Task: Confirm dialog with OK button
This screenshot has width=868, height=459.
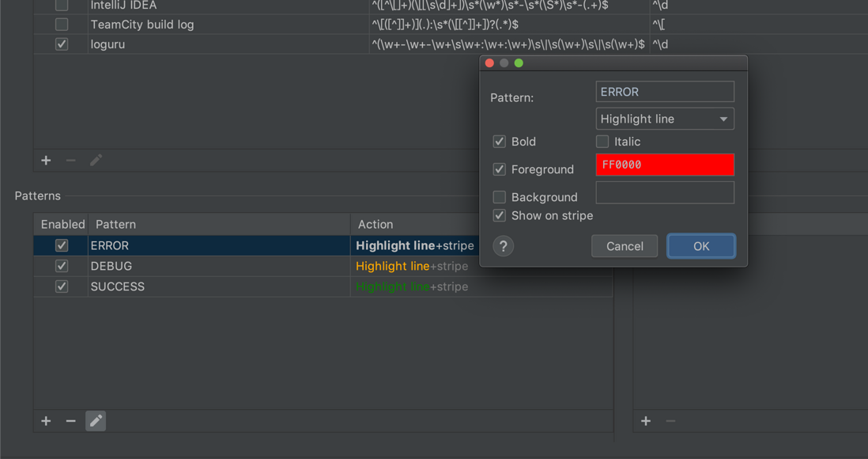Action: click(x=701, y=246)
